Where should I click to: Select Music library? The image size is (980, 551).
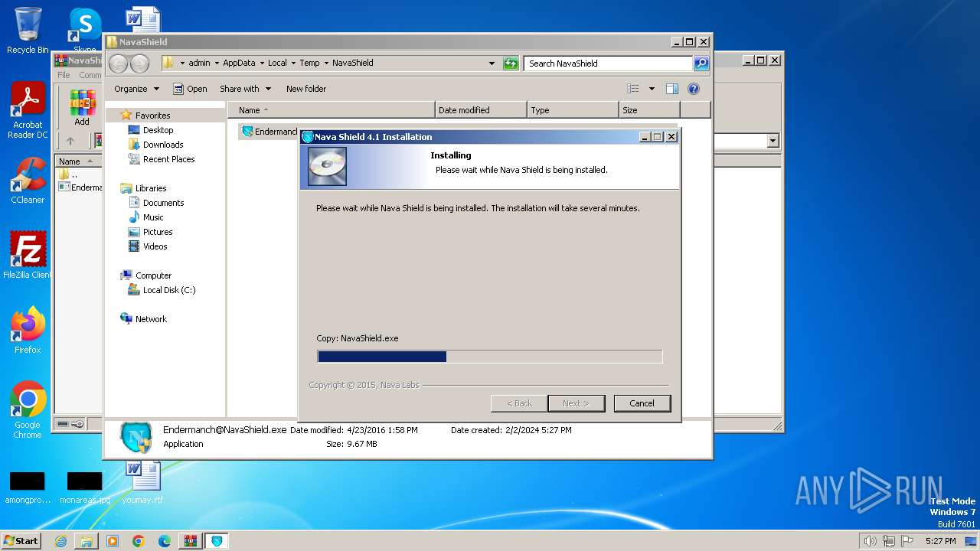[x=153, y=217]
